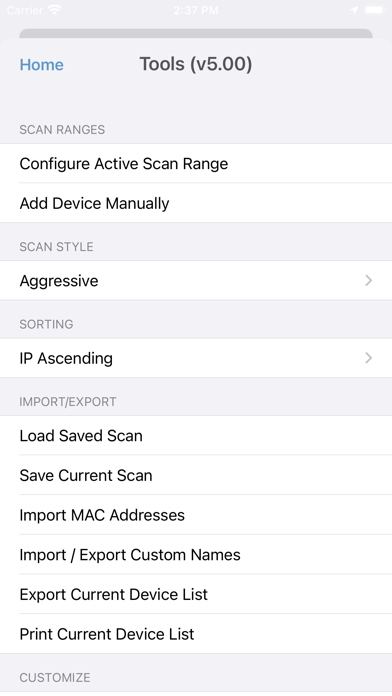Choose Export Current Device List

point(196,594)
